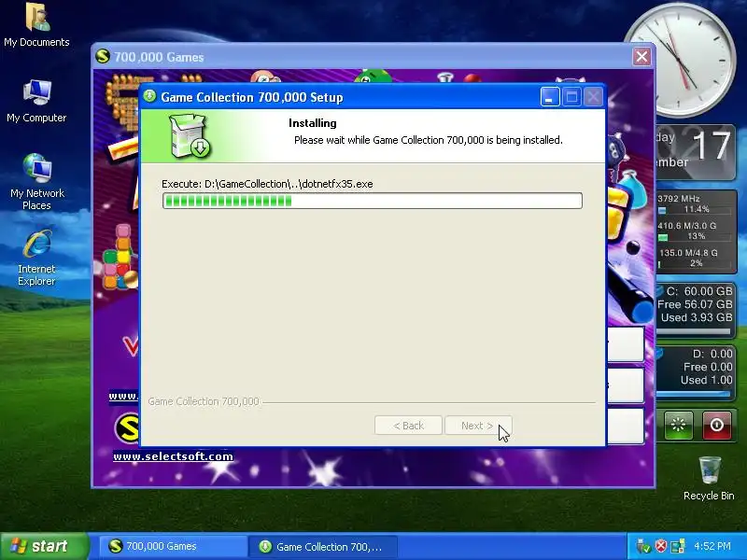
Task: Click the green standby gadget button
Action: 679,425
